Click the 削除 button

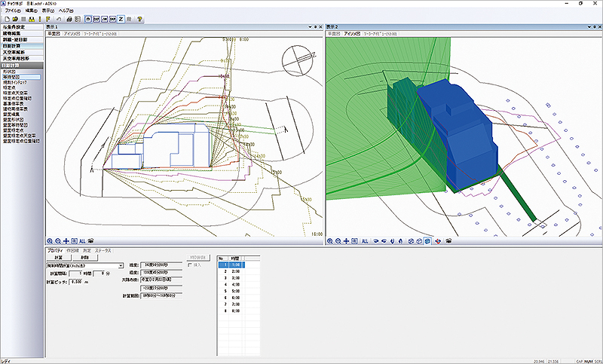coord(84,258)
